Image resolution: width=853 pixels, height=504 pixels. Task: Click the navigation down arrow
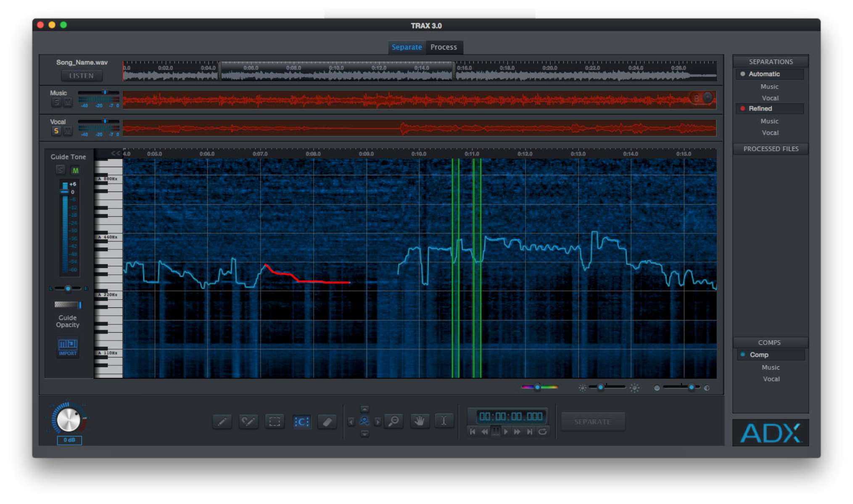pos(364,433)
